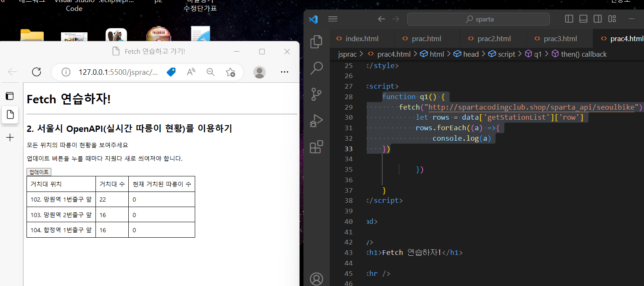This screenshot has width=644, height=286.
Task: Click 103. 망원역 2번출구 앞 cell
Action: coord(61,215)
